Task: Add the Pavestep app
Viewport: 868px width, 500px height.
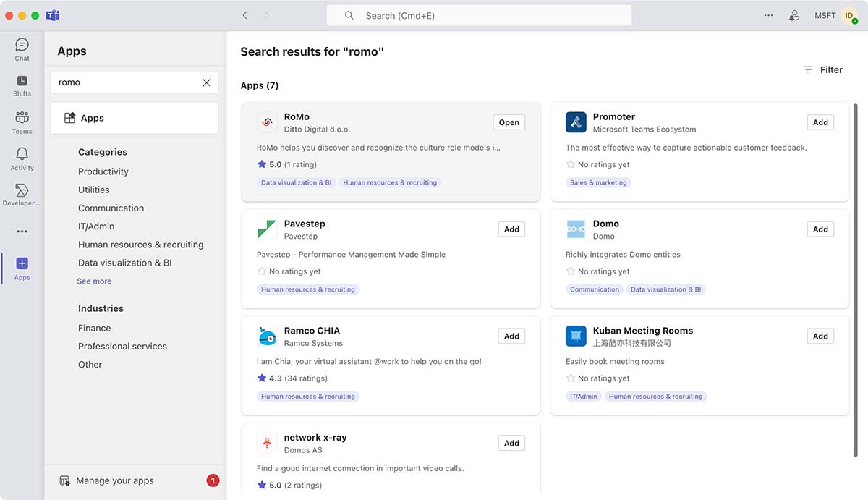Action: click(x=511, y=229)
